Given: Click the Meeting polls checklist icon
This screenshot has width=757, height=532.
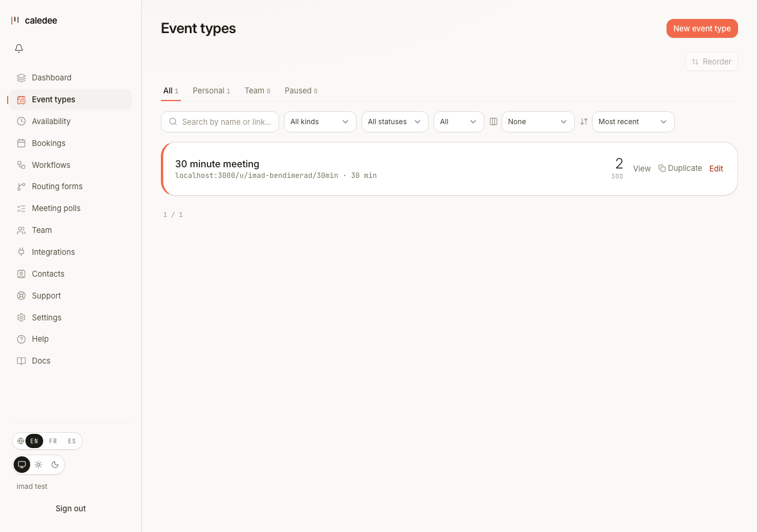Looking at the screenshot, I should [21, 208].
